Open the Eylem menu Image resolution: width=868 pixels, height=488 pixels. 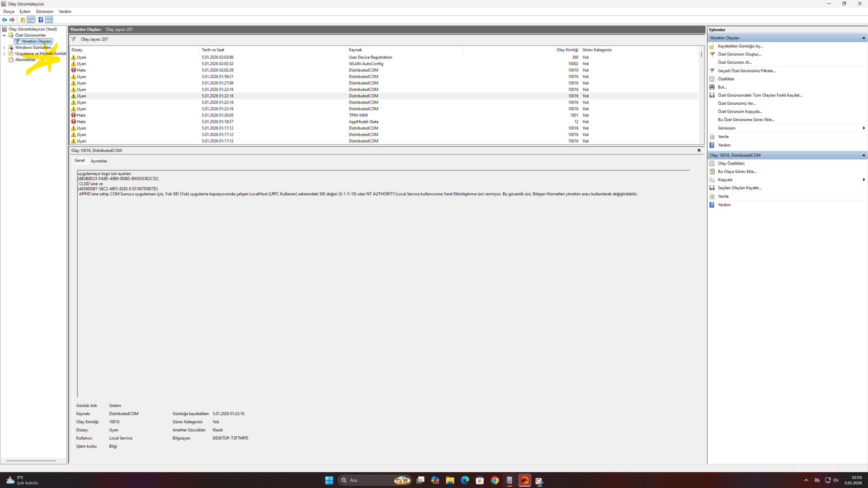[x=25, y=12]
